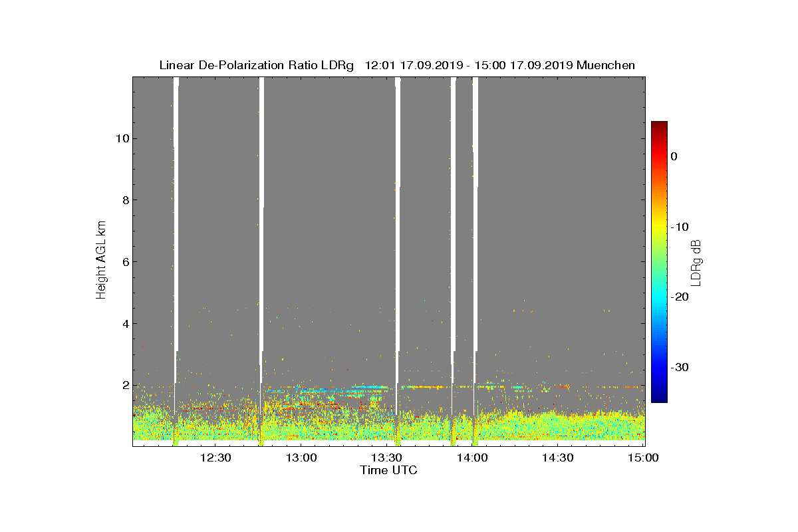The height and width of the screenshot is (532, 798).
Task: Click the 10 km height tick label
Action: click(122, 138)
